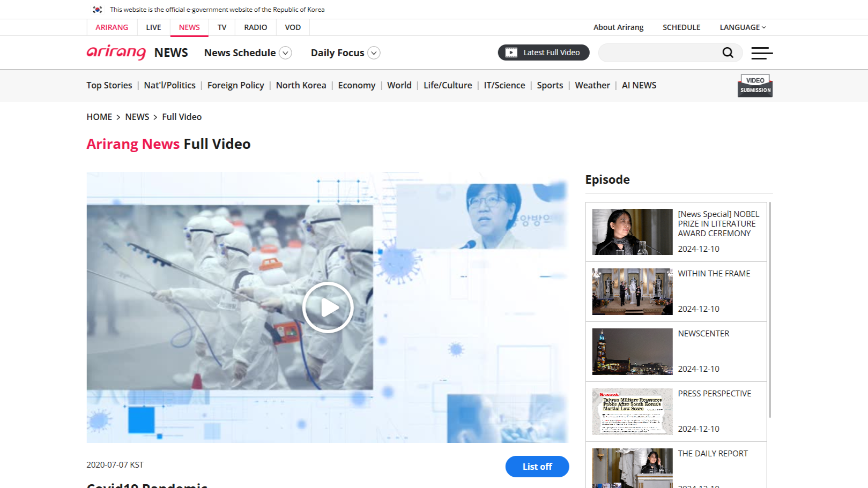Click the List off button
This screenshot has height=488, width=868.
537,467
